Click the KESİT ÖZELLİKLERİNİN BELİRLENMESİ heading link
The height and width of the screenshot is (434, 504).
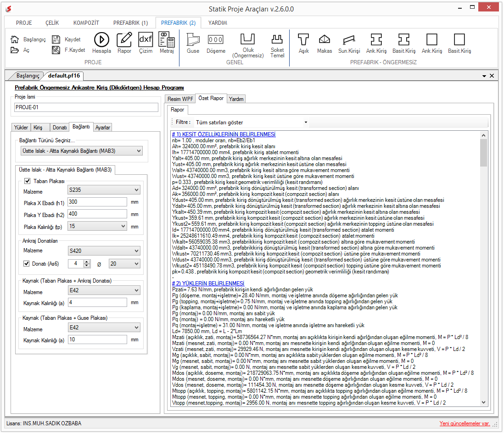coord(224,134)
